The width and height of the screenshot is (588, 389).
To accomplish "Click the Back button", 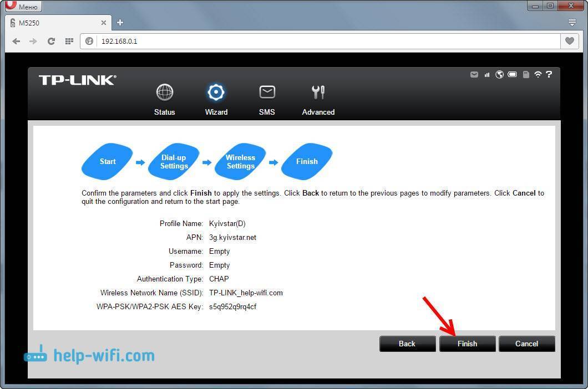I will pyautogui.click(x=407, y=344).
